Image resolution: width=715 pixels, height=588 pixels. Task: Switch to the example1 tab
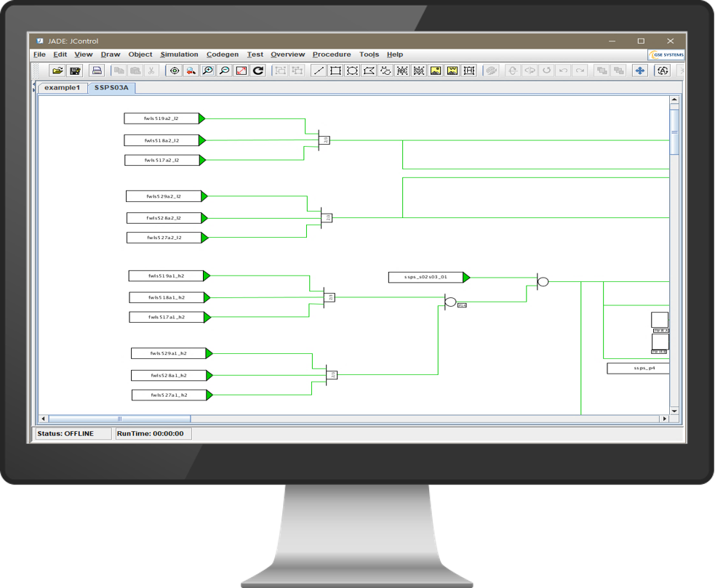tap(62, 88)
